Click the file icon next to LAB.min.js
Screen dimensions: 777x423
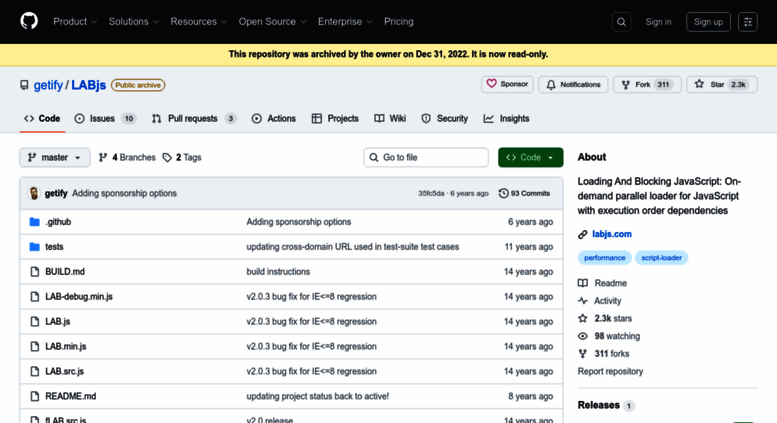[34, 346]
